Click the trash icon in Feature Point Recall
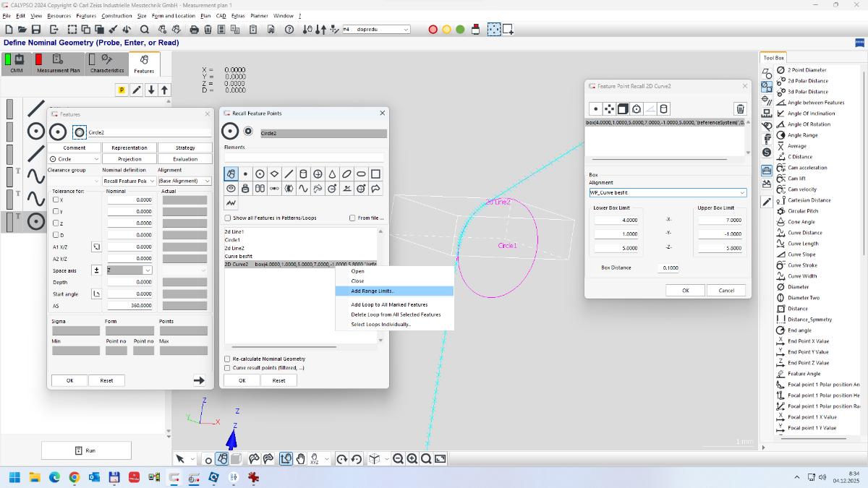Viewport: 868px width, 488px height. tap(740, 109)
